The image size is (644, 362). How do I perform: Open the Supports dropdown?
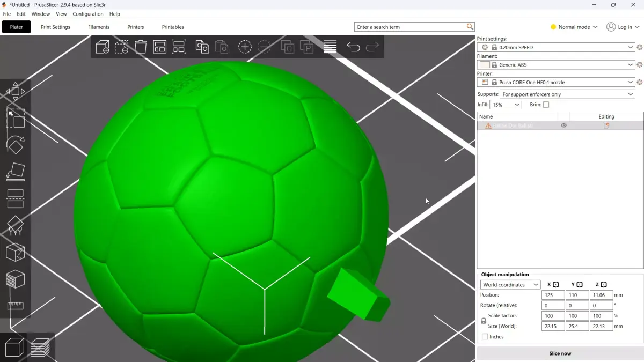(x=567, y=94)
